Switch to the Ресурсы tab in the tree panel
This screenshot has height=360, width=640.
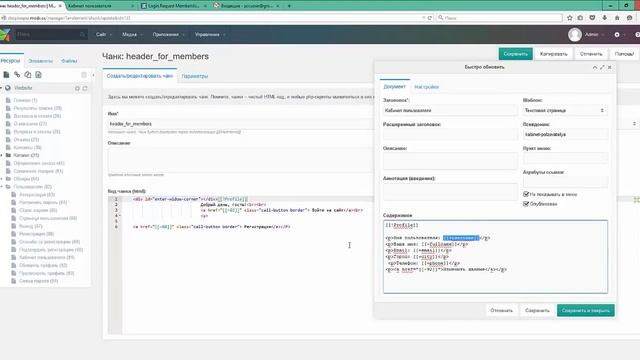(x=11, y=61)
